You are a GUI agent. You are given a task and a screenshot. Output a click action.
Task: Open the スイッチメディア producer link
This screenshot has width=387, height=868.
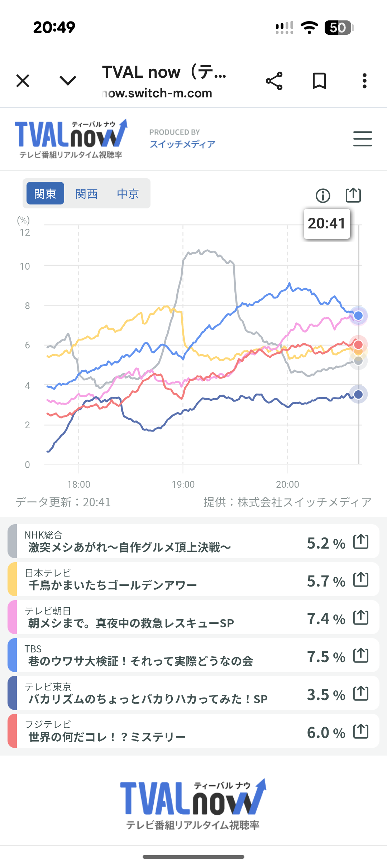click(182, 144)
